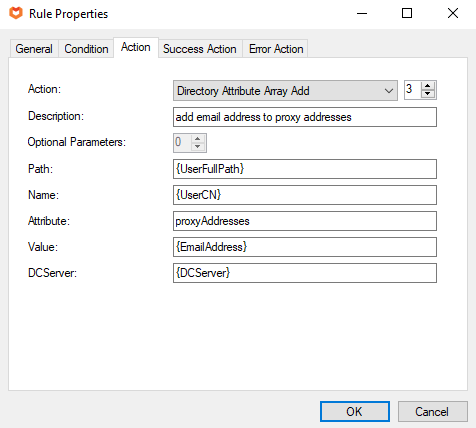This screenshot has width=476, height=428.
Task: Switch to the General tab
Action: [34, 49]
